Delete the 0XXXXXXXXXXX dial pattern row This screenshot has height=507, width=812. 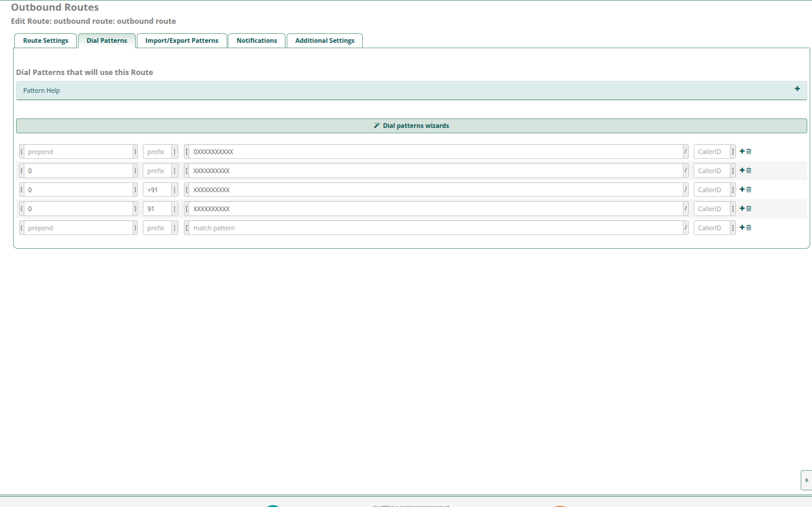(x=749, y=152)
